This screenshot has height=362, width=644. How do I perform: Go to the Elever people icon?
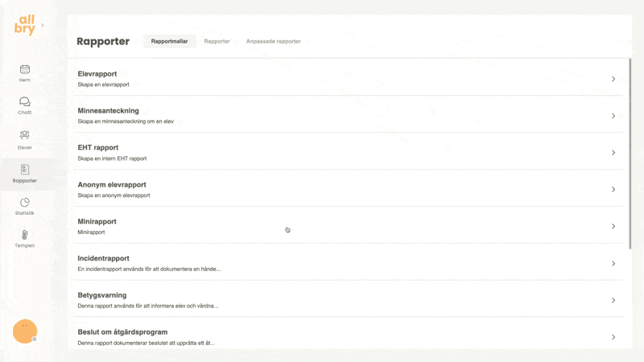click(25, 135)
